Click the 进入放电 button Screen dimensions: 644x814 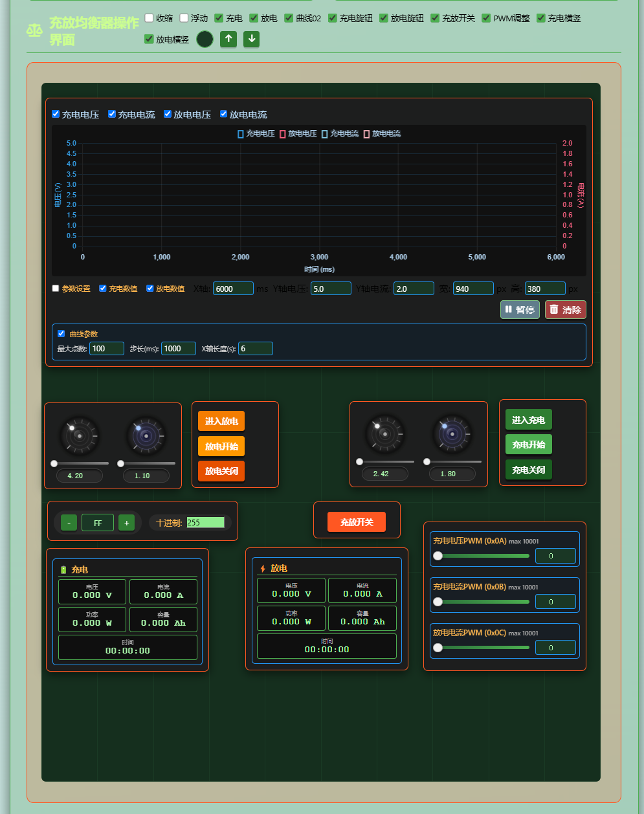coord(221,421)
